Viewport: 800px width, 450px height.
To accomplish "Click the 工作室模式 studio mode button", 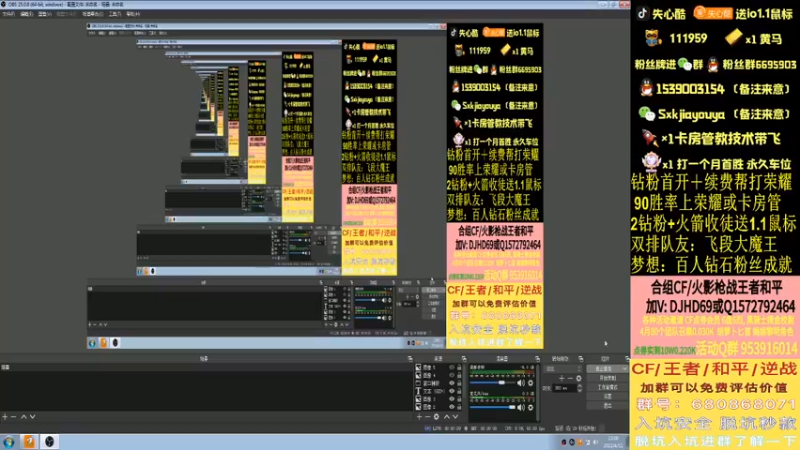I will coord(607,387).
